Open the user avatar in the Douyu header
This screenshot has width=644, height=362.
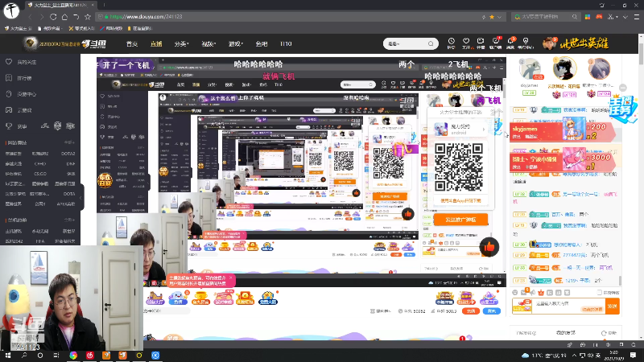click(x=549, y=43)
